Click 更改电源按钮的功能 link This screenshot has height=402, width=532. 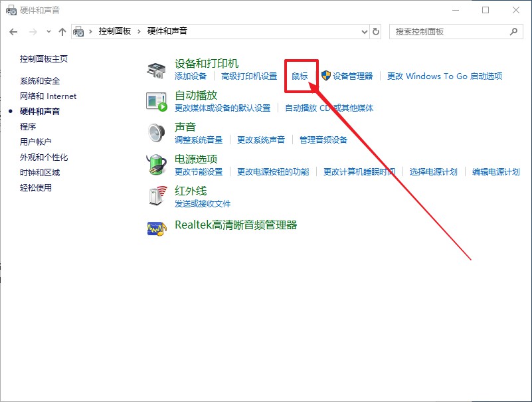point(273,172)
